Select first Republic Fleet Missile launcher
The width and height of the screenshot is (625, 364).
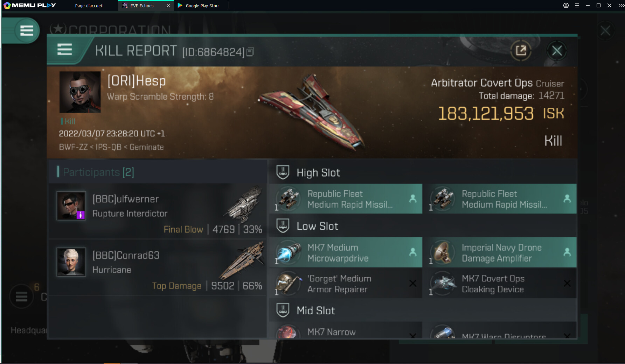point(346,199)
